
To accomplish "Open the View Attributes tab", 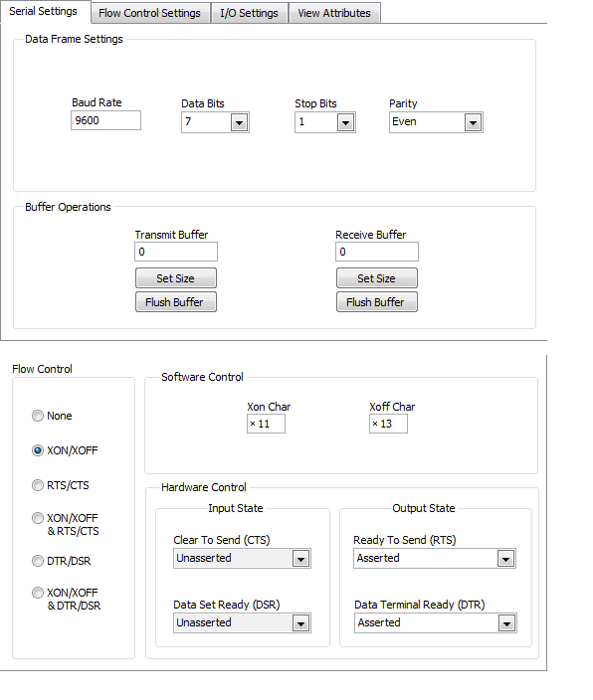I will click(x=334, y=13).
